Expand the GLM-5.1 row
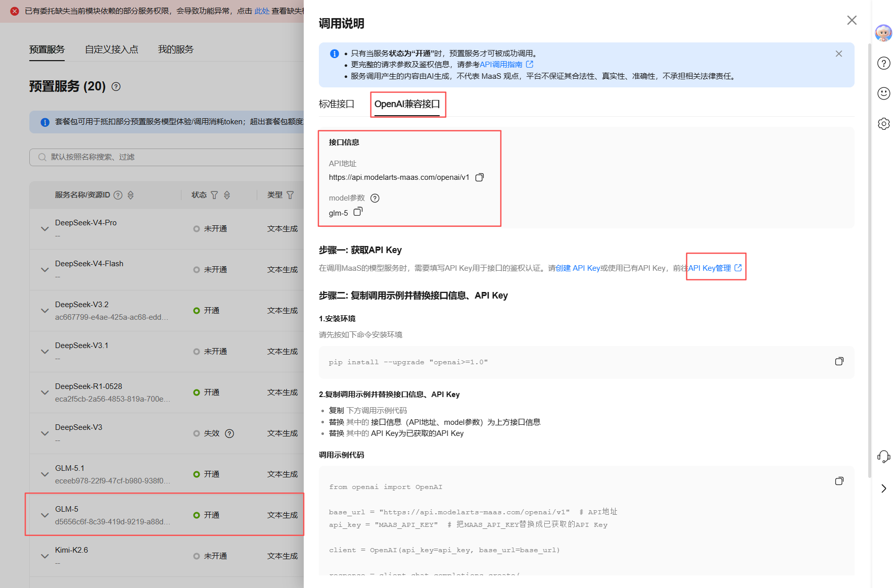This screenshot has height=588, width=894. [x=45, y=474]
